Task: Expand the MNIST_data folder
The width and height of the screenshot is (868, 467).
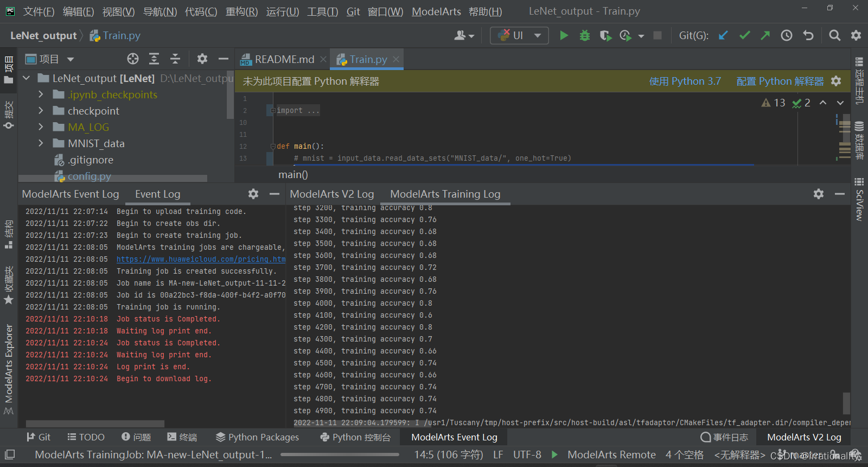Action: click(41, 143)
